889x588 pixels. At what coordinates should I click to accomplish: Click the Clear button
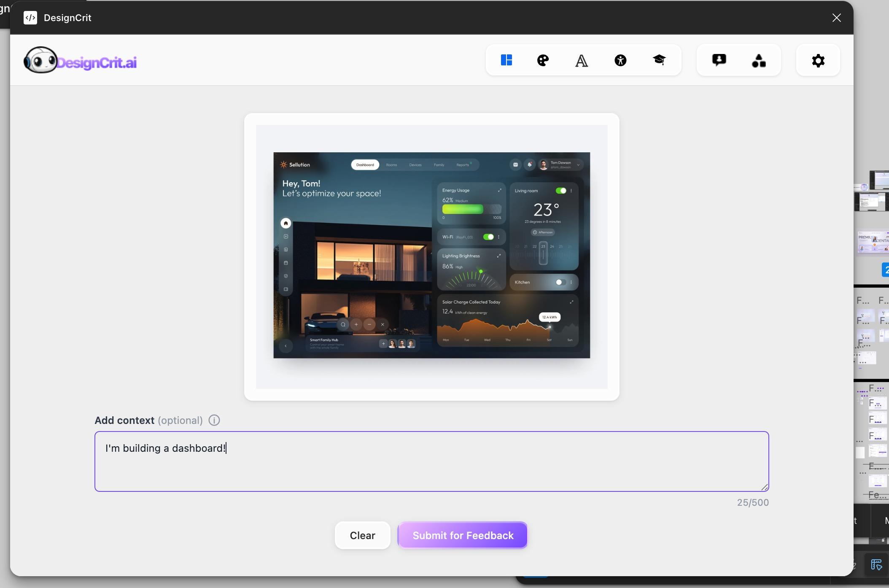pos(362,535)
